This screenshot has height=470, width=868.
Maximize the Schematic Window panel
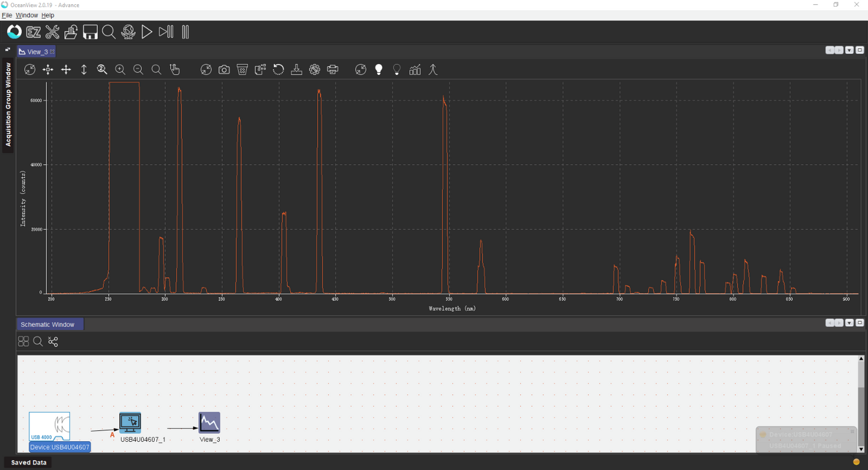[860, 323]
